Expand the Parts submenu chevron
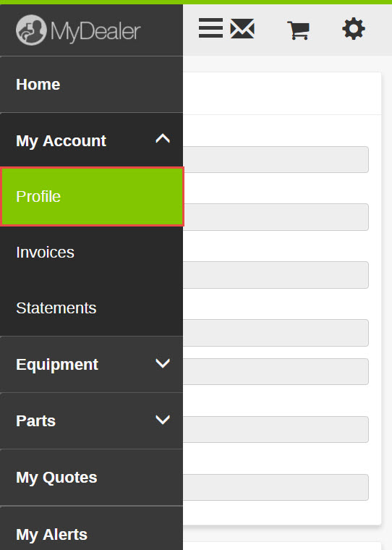The height and width of the screenshot is (550, 392). pos(163,420)
